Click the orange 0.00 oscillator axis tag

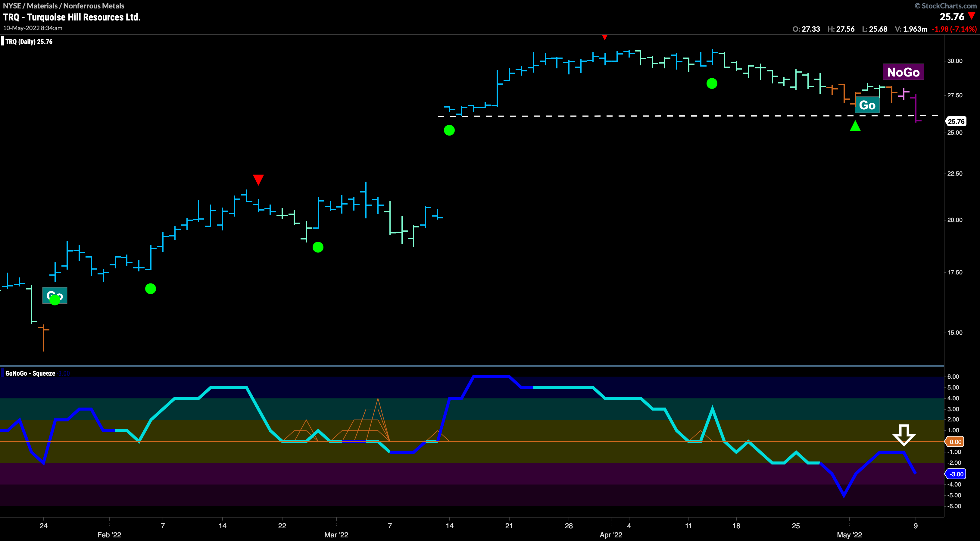pos(955,442)
